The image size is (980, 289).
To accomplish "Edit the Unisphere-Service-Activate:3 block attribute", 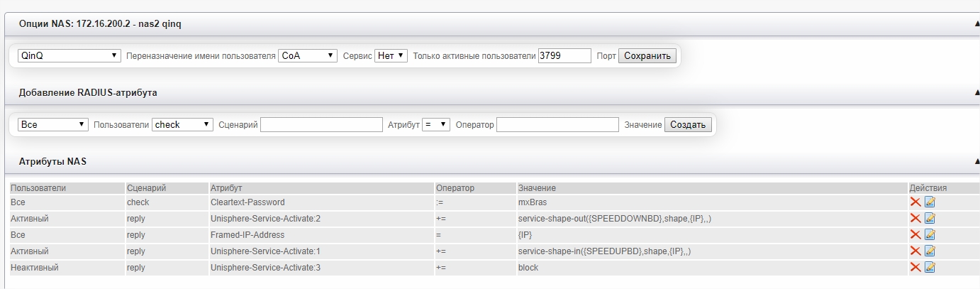I will click(x=930, y=267).
